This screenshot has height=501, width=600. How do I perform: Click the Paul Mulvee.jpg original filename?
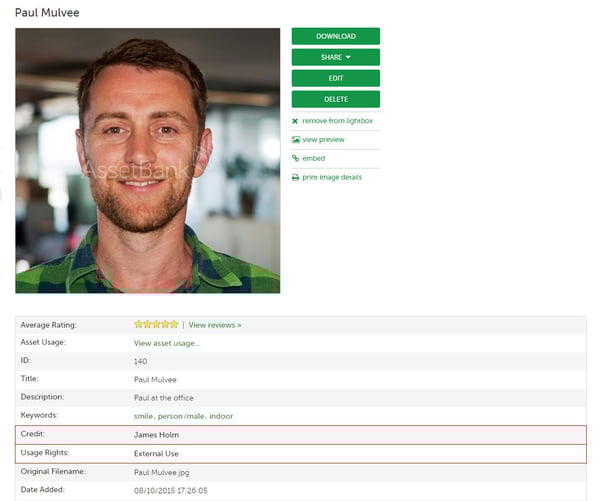[x=160, y=471]
